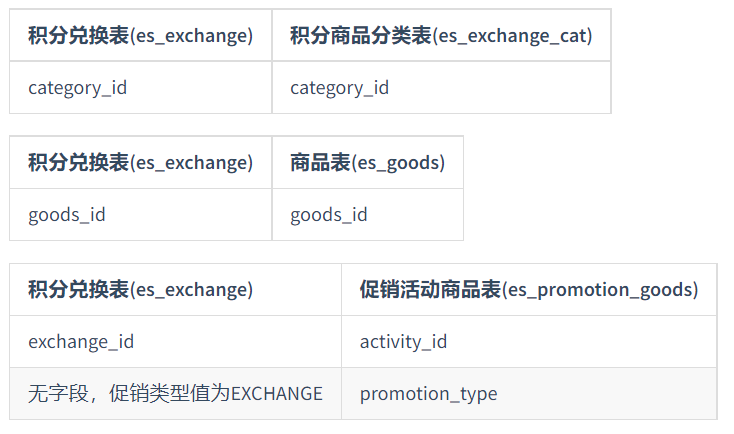Screen dimensions: 734x434
Task: Click the 积分商品分类表 bold text
Action: [x=360, y=35]
